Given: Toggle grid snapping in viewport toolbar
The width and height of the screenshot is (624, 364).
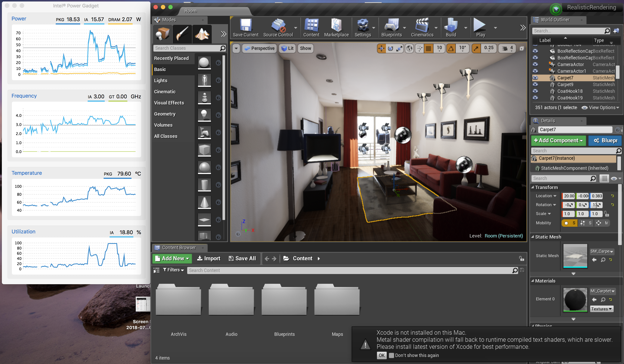Looking at the screenshot, I should pyautogui.click(x=428, y=48).
